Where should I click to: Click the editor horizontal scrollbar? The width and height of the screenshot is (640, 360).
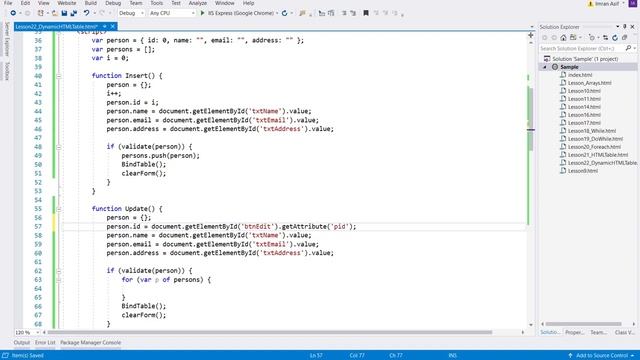(x=269, y=332)
